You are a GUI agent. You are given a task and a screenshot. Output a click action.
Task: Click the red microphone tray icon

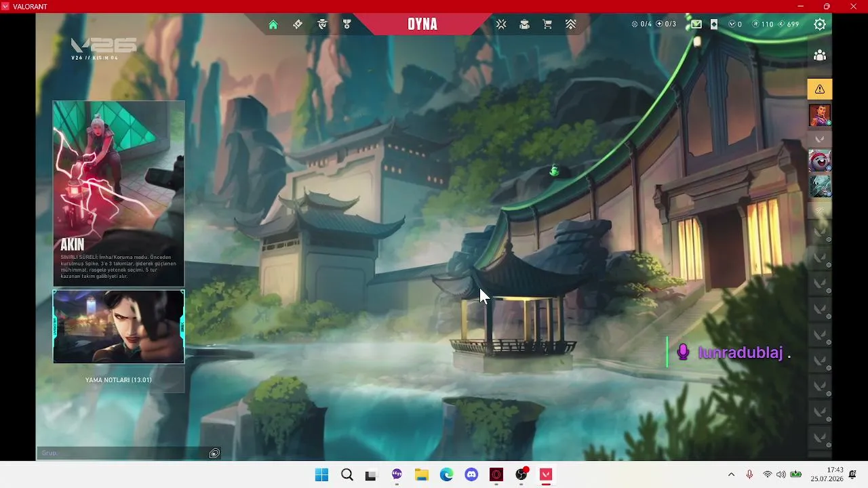(x=749, y=474)
